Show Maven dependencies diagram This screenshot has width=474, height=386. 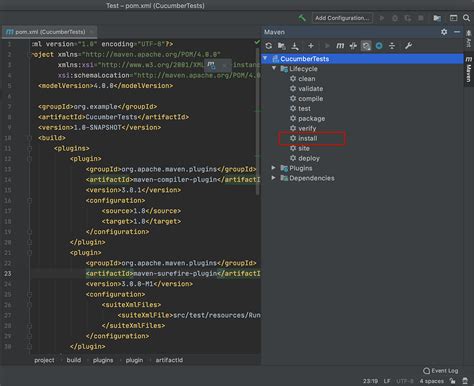379,46
